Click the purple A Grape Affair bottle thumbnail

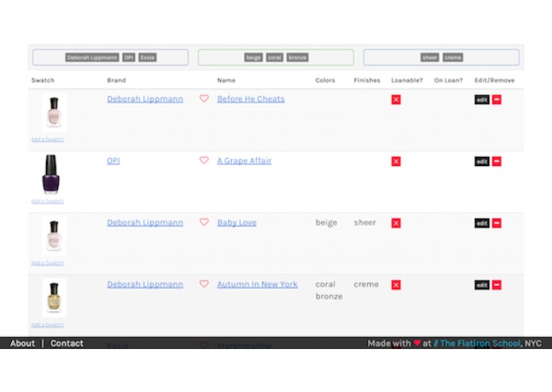pyautogui.click(x=51, y=174)
